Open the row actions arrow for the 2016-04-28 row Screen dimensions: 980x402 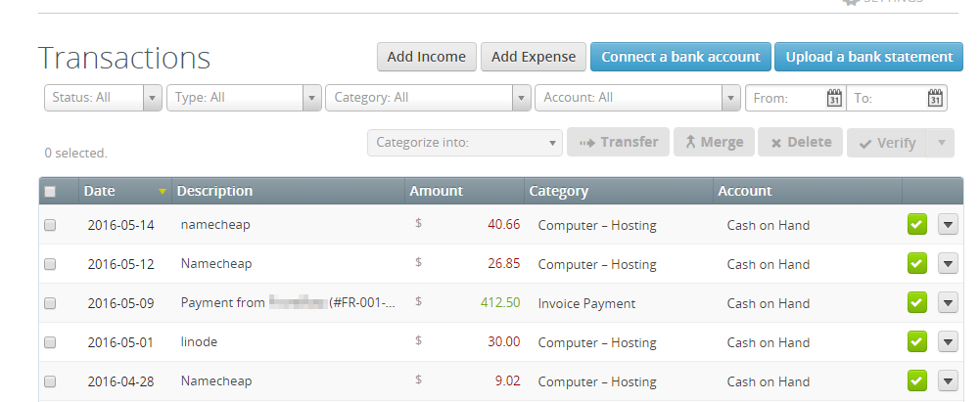click(x=948, y=380)
